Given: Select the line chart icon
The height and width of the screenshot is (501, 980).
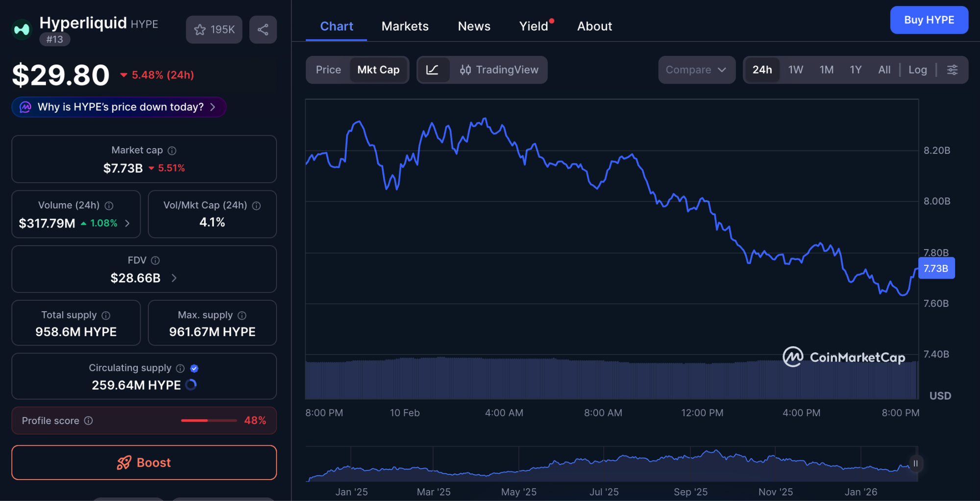Looking at the screenshot, I should pos(433,70).
